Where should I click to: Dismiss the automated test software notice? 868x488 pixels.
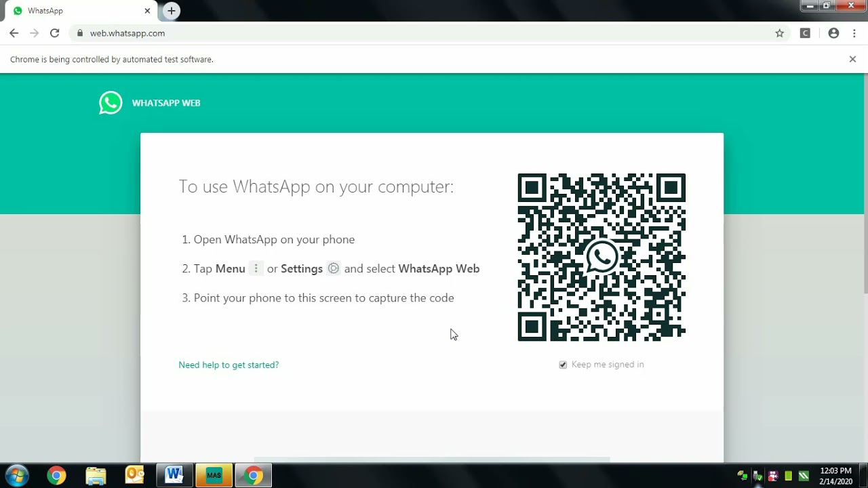(852, 59)
